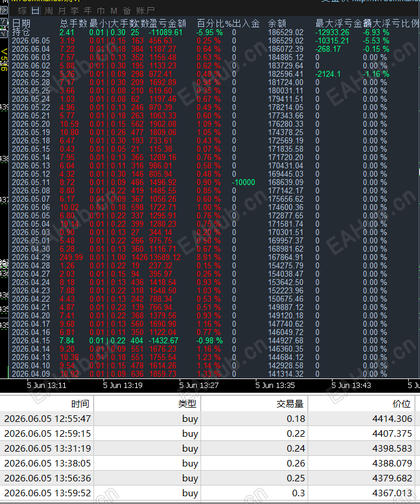Click the 时间 column header in the orders table
Viewport: 420px width, 504px height.
pyautogui.click(x=80, y=403)
